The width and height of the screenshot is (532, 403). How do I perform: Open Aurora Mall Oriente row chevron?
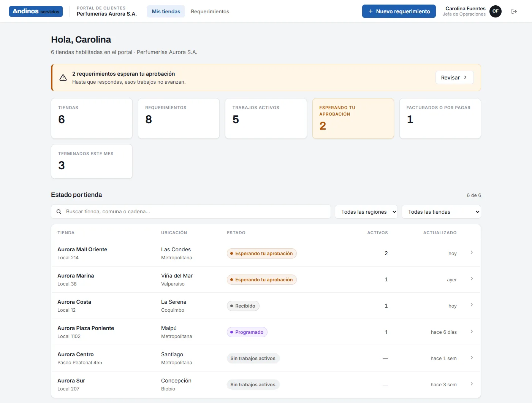472,252
